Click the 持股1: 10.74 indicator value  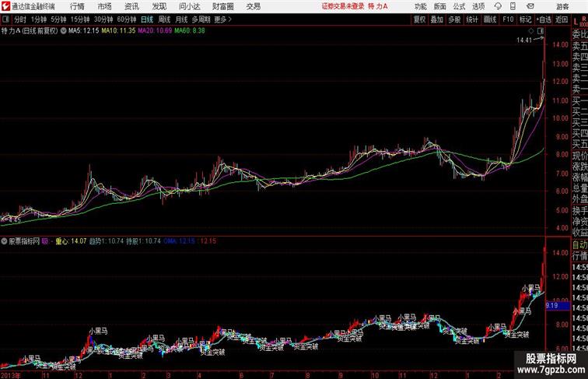(143, 241)
